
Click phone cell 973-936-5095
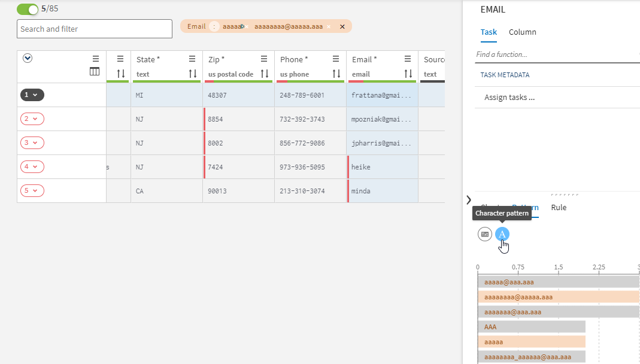(x=310, y=167)
